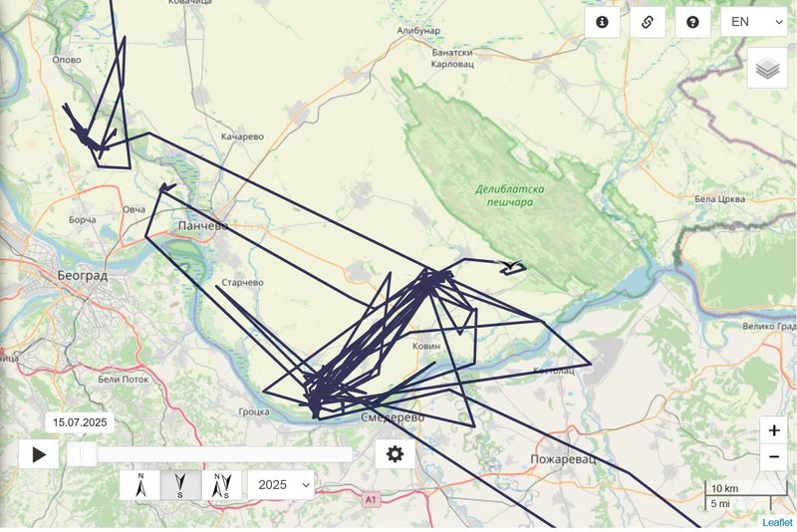Start animation with the play button
The height and width of the screenshot is (532, 797).
click(x=39, y=454)
